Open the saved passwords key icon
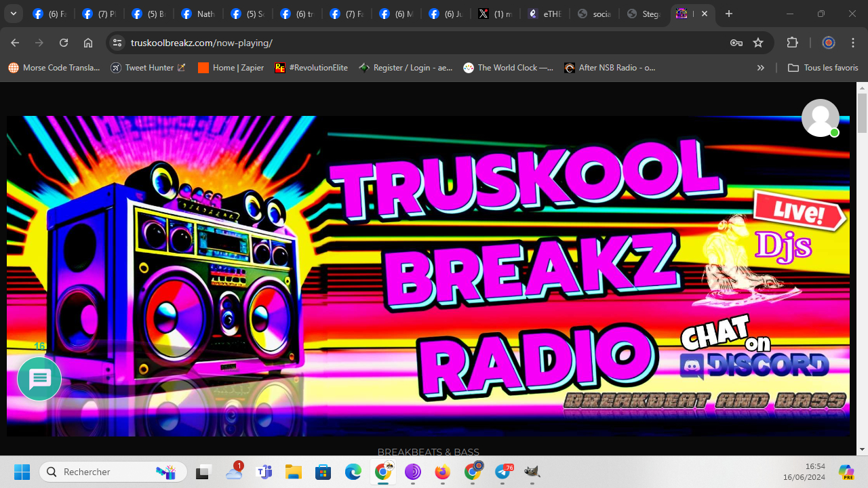868x488 pixels. (x=736, y=43)
